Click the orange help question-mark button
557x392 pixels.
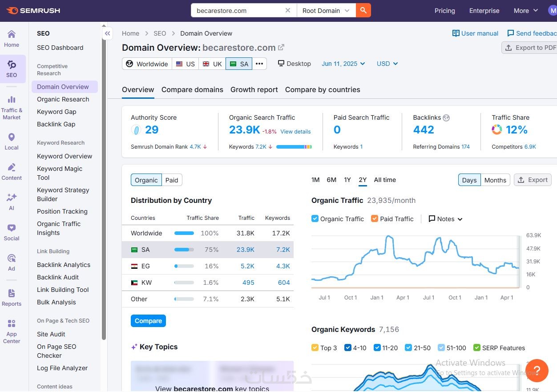[x=537, y=370]
